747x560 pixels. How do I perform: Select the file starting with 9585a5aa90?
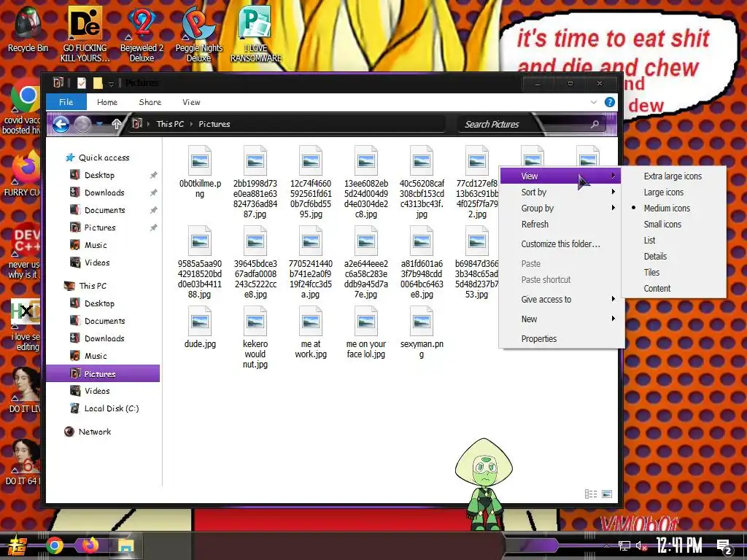(x=200, y=262)
